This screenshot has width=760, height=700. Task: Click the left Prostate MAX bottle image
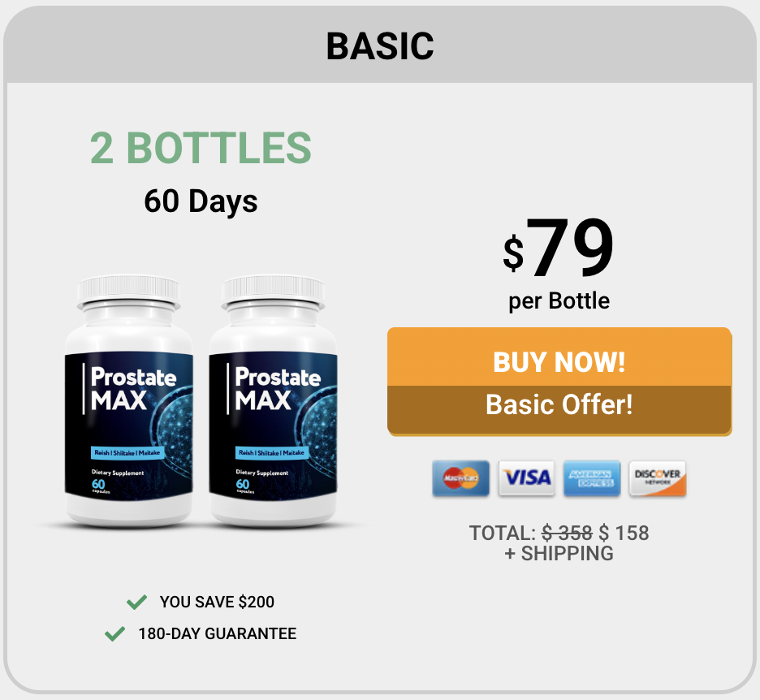(x=129, y=401)
